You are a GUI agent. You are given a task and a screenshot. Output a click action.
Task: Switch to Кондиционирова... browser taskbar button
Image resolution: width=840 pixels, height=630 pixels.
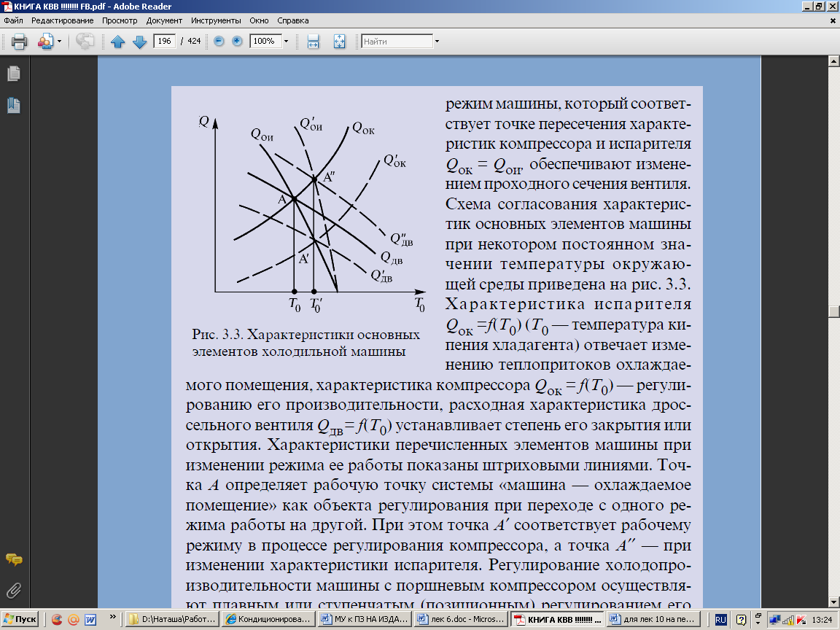(268, 619)
